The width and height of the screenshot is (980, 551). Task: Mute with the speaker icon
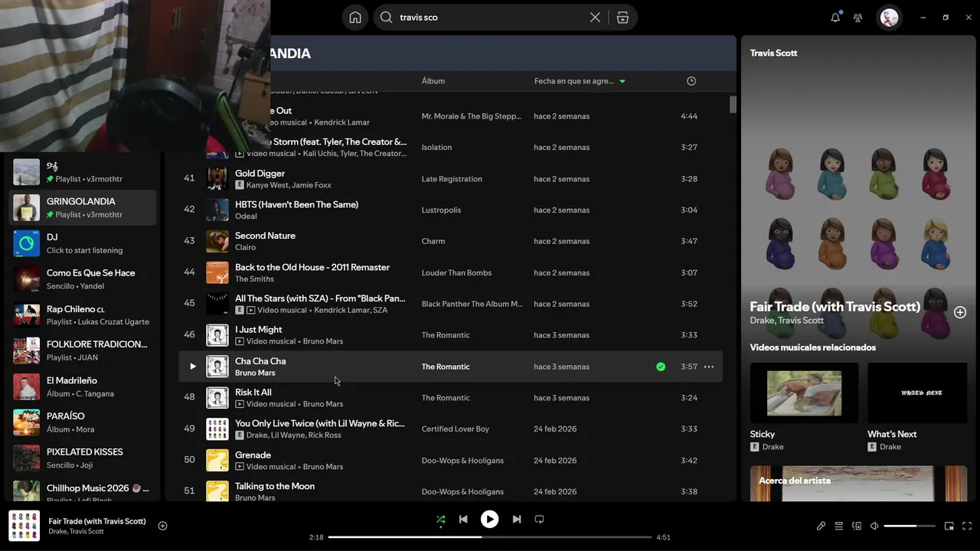point(874,526)
